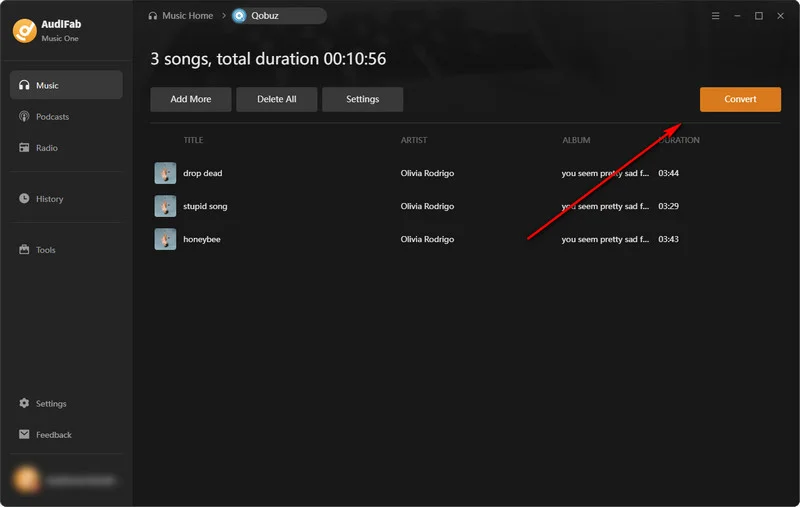Click the Tools toolbox icon
The height and width of the screenshot is (507, 800).
coord(24,249)
